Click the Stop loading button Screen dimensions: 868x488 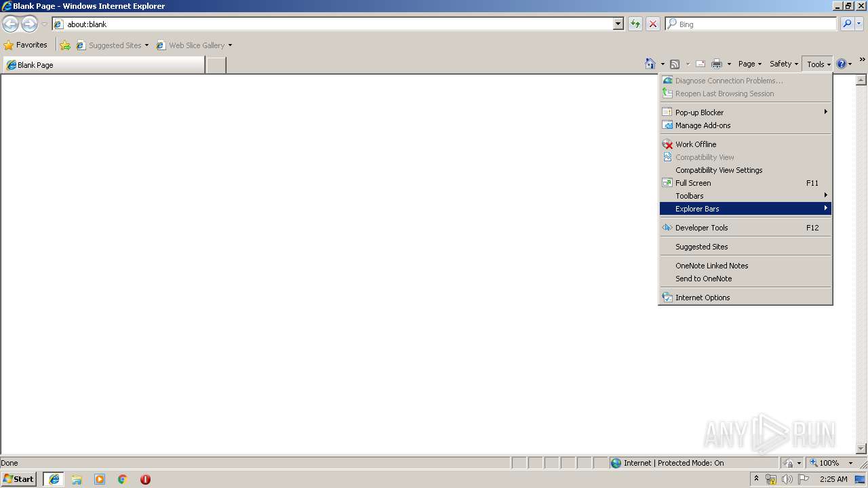[653, 24]
